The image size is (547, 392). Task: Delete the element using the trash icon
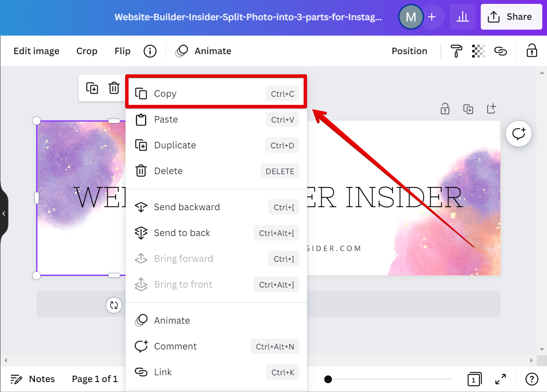[x=114, y=88]
